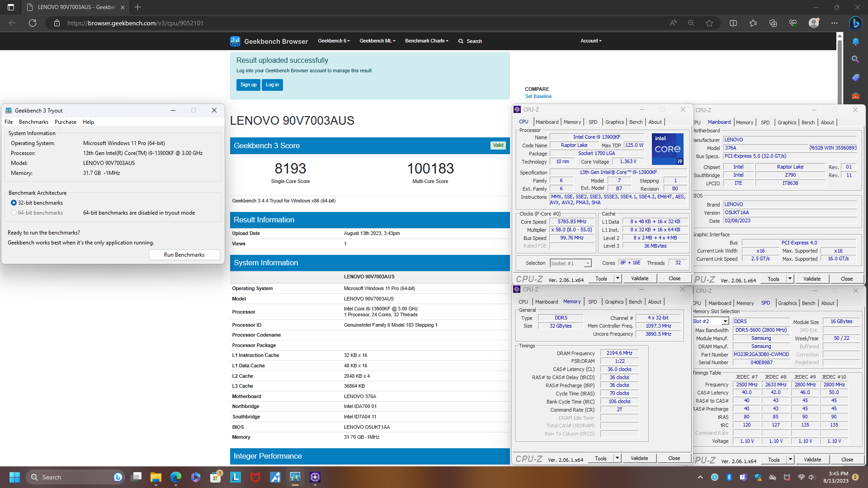
Task: Open File menu in Geekbench 3 Tryout
Action: click(9, 122)
